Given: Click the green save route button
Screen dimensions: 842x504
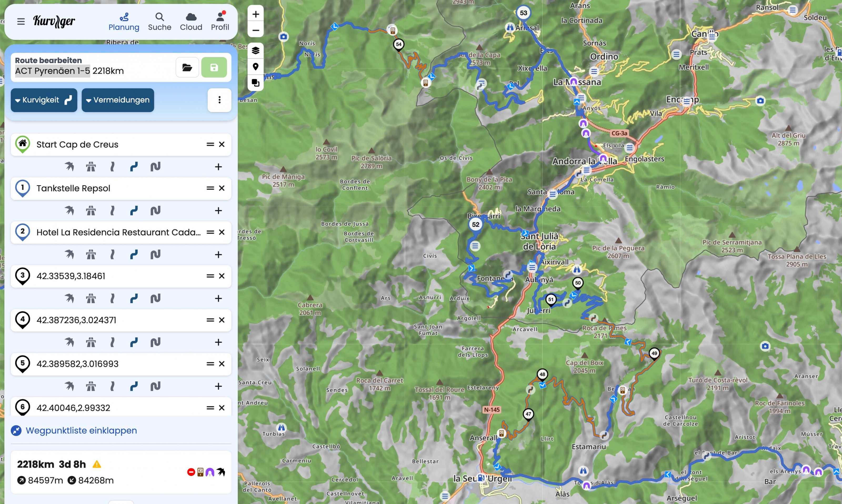Looking at the screenshot, I should pos(214,67).
